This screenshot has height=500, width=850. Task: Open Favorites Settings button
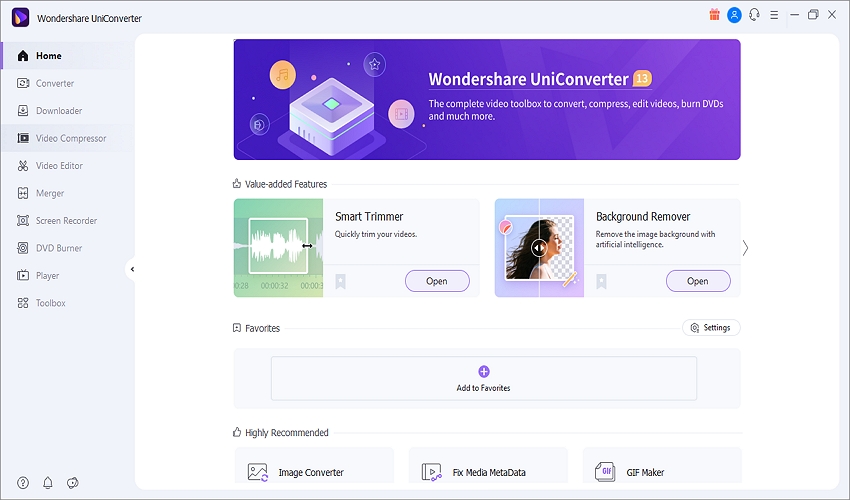coord(711,328)
